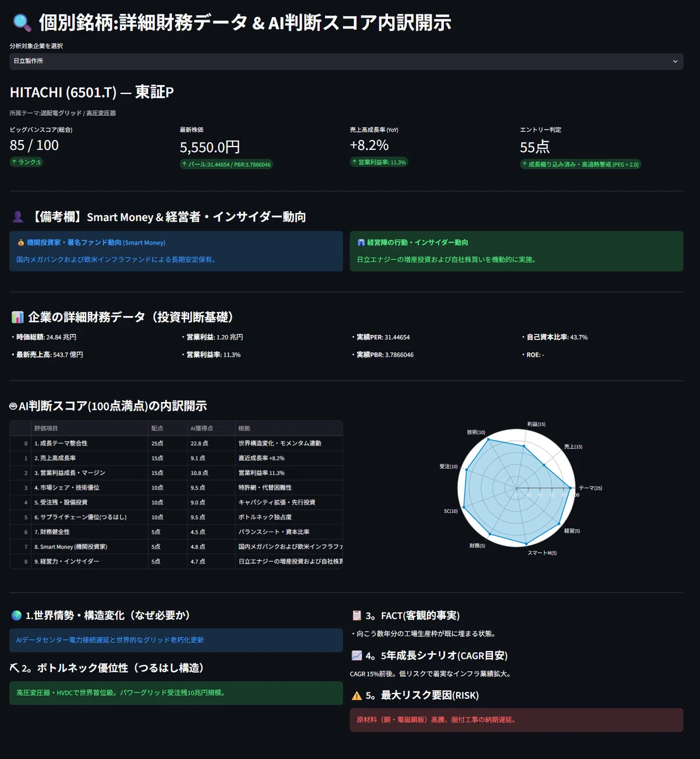Click the pickaxe icon beside ボトルネック優位性
This screenshot has width=700, height=759.
tap(15, 668)
